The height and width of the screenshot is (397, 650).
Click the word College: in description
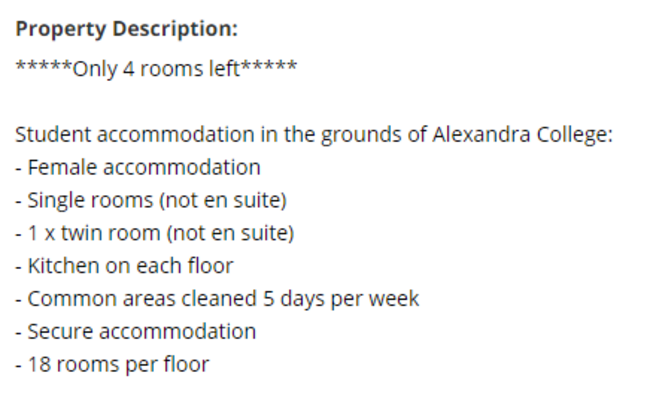575,135
